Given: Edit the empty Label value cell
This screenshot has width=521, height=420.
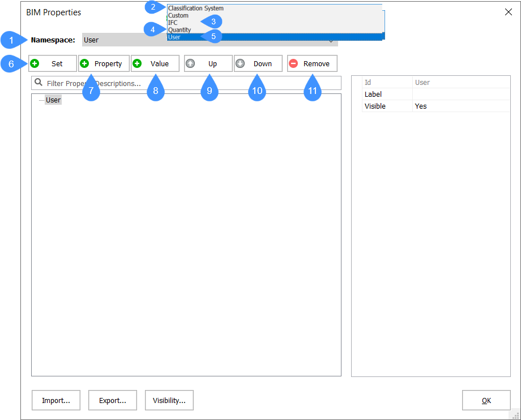Looking at the screenshot, I should coord(461,95).
